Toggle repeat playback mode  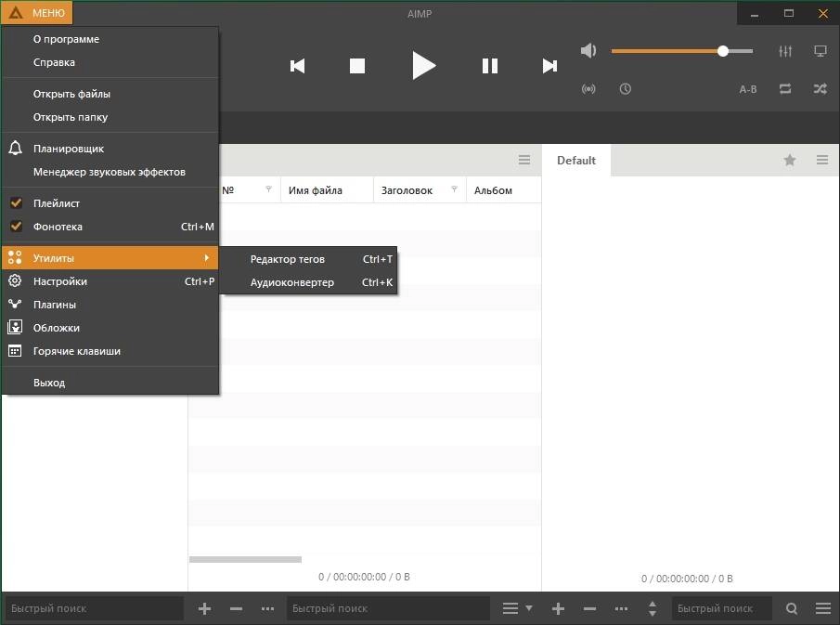785,89
